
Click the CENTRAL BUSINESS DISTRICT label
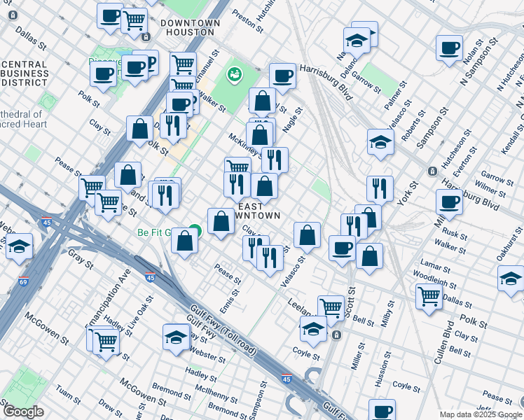coord(25,73)
